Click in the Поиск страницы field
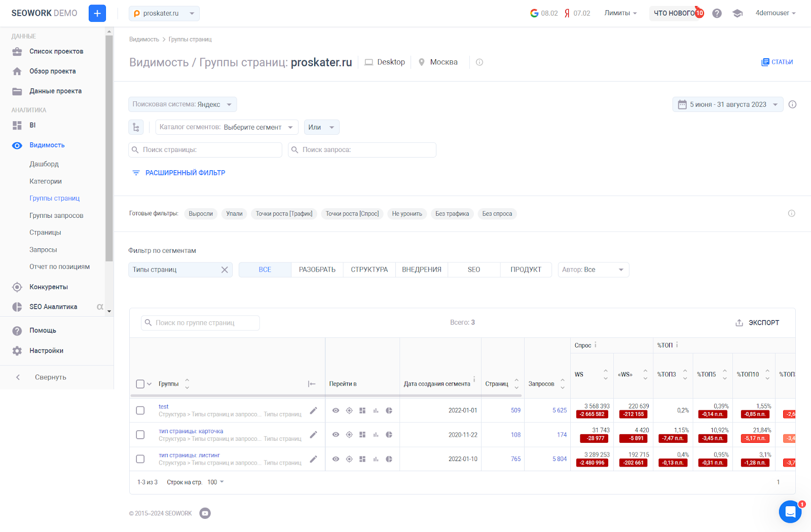 (x=205, y=150)
